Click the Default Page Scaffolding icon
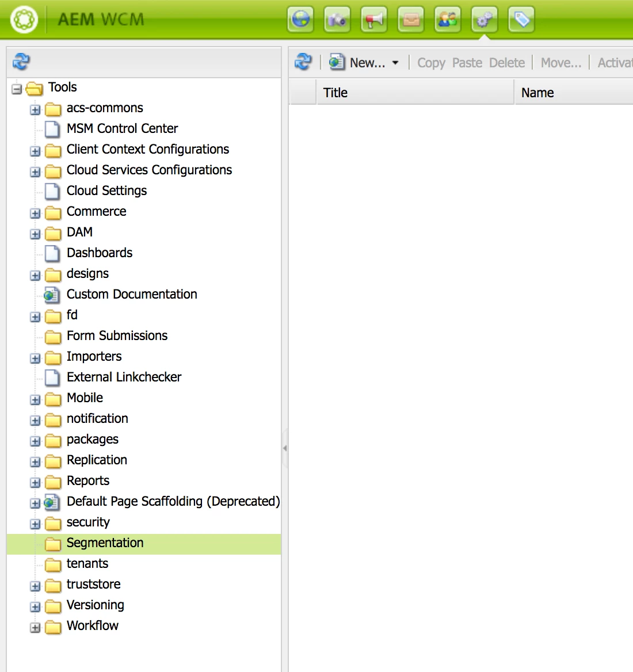Screen dimensions: 633x672 coord(52,502)
